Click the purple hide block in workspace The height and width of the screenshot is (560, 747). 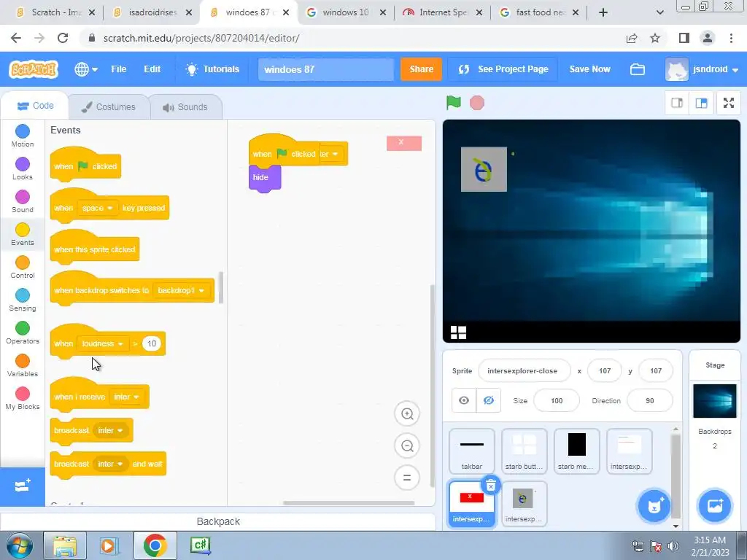click(x=265, y=179)
